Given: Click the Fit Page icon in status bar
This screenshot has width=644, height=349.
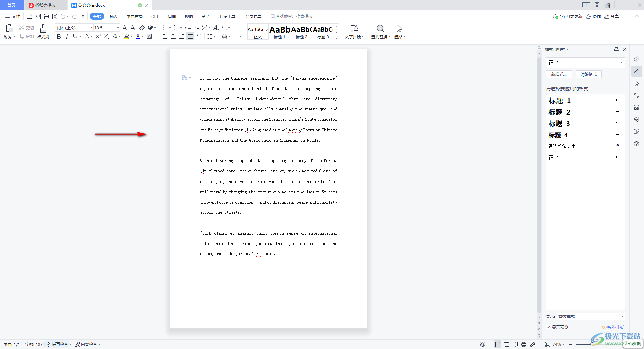Looking at the screenshot, I should tap(547, 344).
